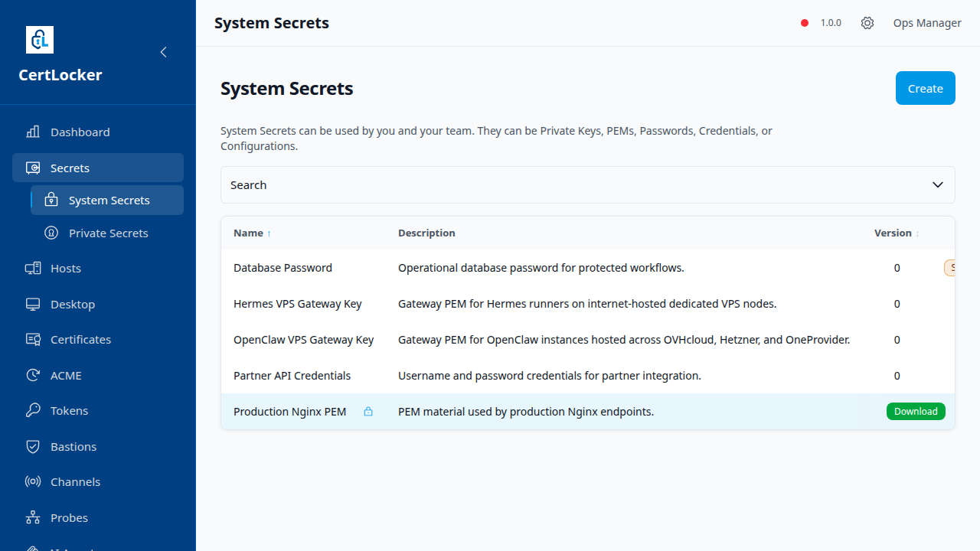Click the CertLocker logo icon
The width and height of the screenshot is (980, 551).
click(40, 40)
